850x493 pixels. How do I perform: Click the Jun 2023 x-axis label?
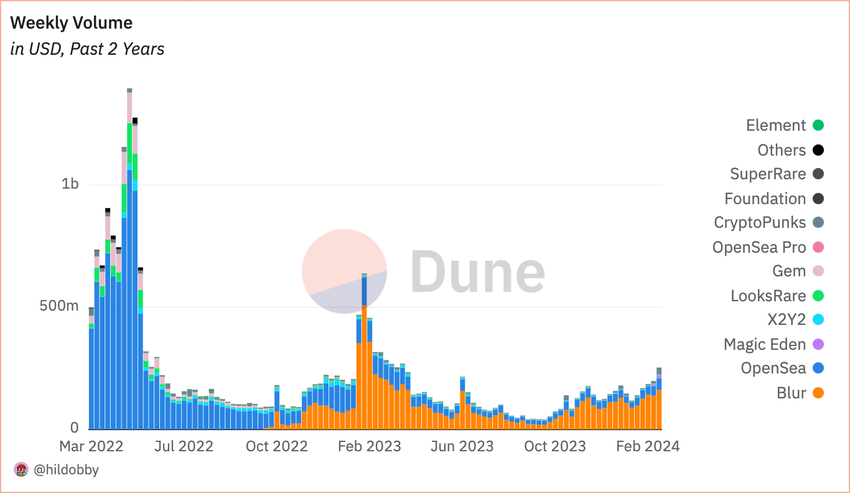pyautogui.click(x=462, y=446)
